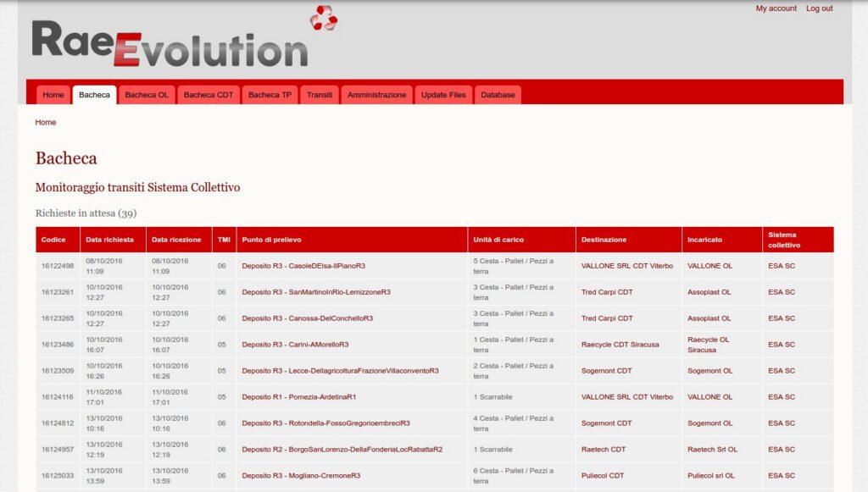Open the Amministrazione tab
This screenshot has height=492, width=868.
point(376,95)
